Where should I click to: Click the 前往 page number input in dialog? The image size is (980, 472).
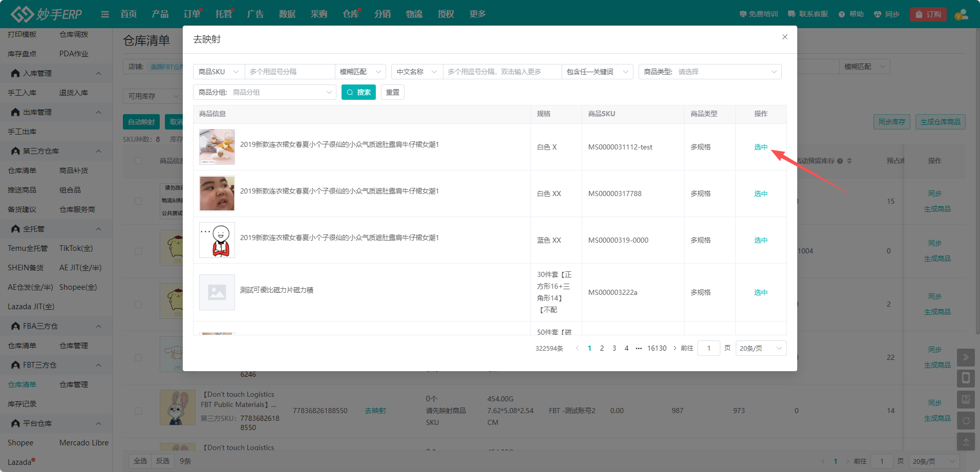[709, 348]
